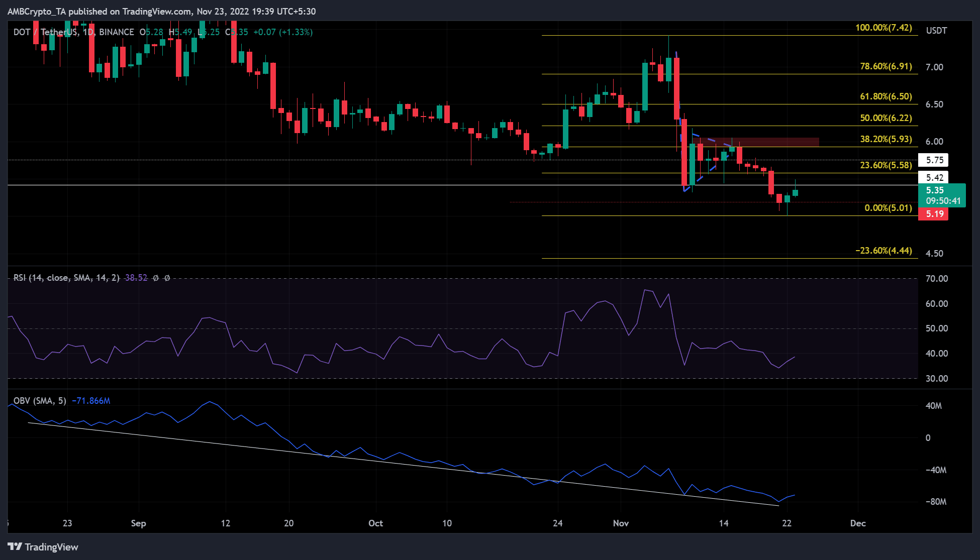Click the -40M level on OBV axis
Viewport: 980px width, 560px height.
pyautogui.click(x=936, y=470)
